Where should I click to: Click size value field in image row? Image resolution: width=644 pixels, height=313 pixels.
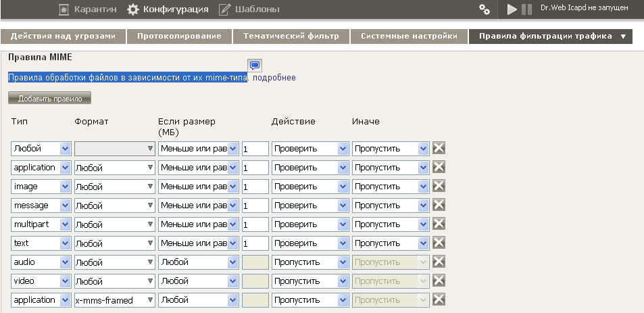tap(255, 187)
